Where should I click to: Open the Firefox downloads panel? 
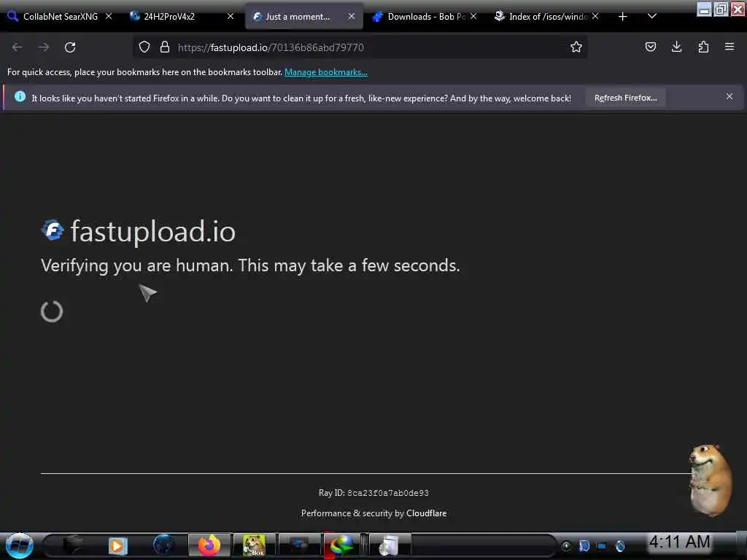coord(676,47)
